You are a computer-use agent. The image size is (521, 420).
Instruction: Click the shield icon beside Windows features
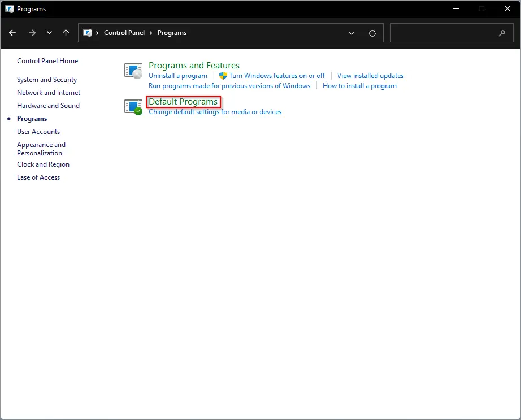click(223, 76)
